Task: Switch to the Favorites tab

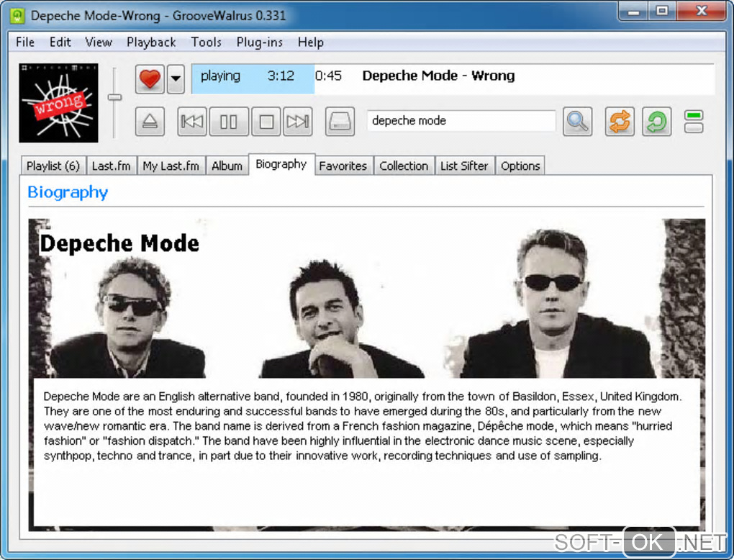Action: point(343,166)
